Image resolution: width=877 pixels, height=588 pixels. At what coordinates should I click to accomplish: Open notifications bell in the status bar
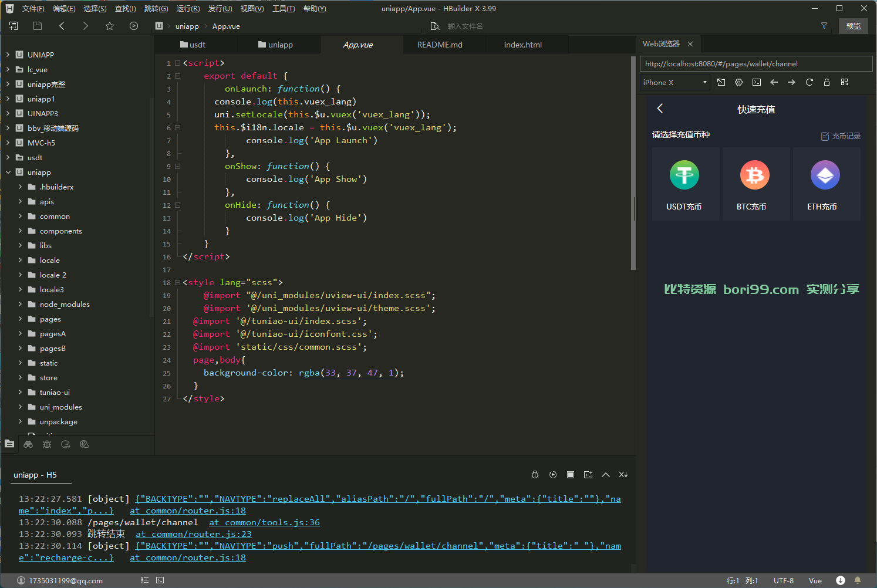tap(858, 580)
